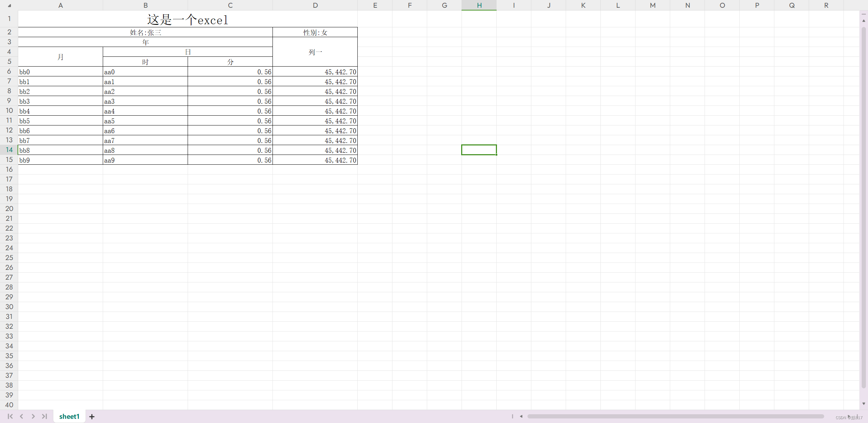Go to the next sheet tab
Image resolution: width=868 pixels, height=423 pixels.
[33, 416]
